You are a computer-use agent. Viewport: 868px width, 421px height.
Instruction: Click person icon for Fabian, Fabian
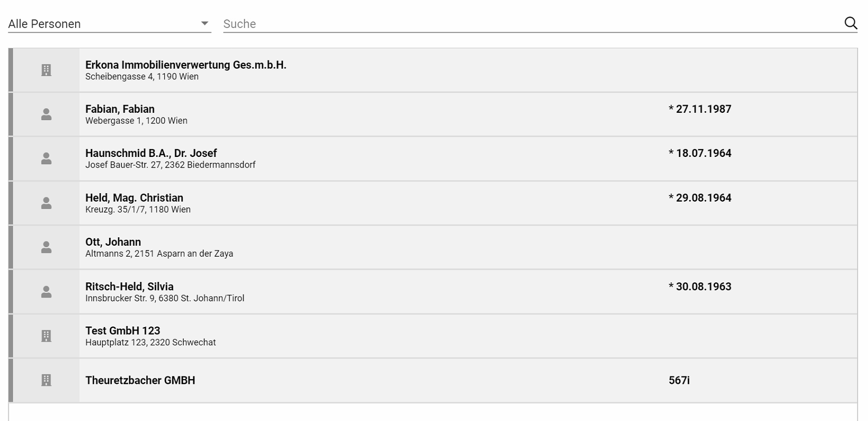tap(46, 114)
